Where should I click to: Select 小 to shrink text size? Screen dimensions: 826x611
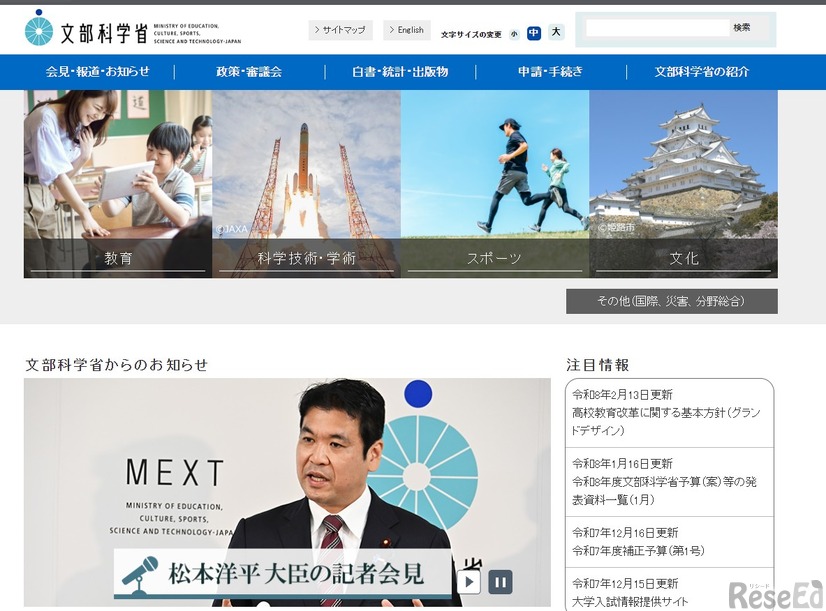(x=511, y=32)
